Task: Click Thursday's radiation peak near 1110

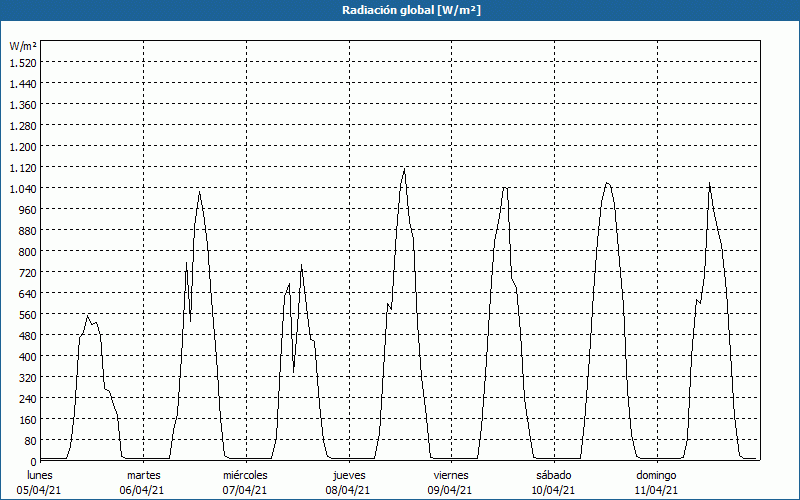Action: [404, 168]
